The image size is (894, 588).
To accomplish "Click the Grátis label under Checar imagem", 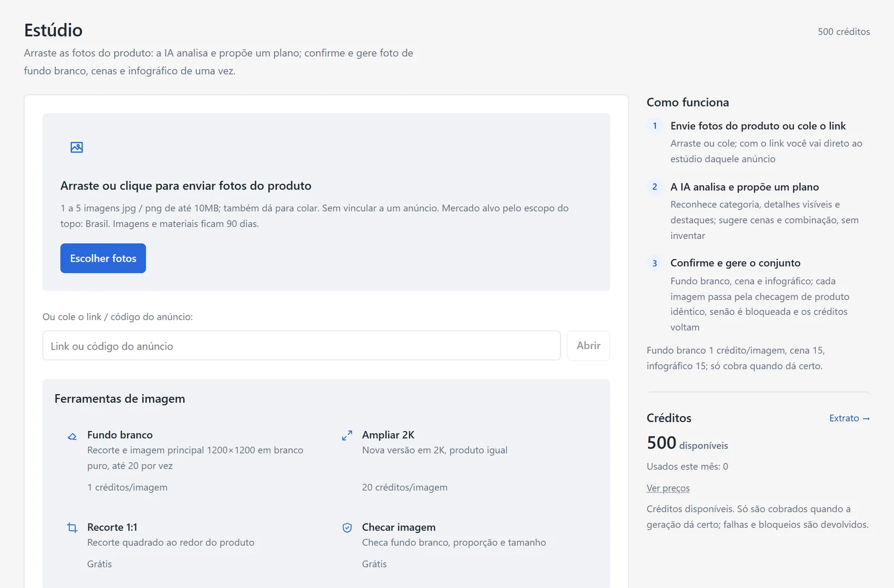I will [x=374, y=564].
